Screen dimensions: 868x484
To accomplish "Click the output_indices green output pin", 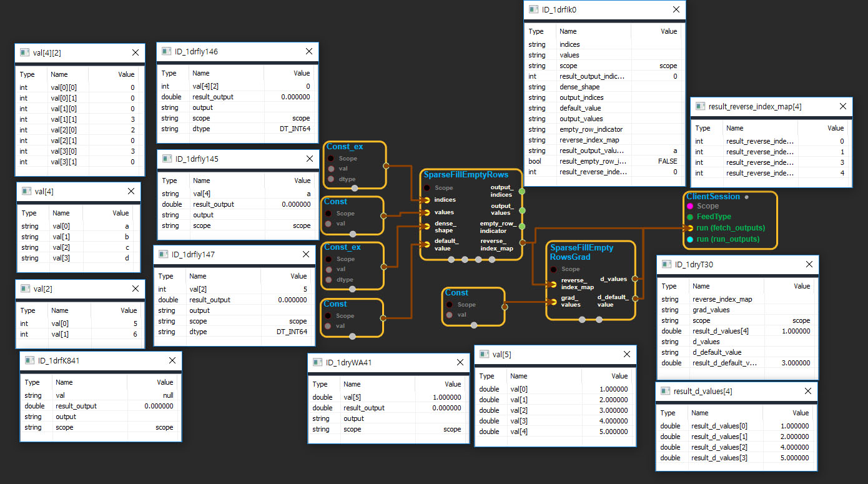I will 522,191.
